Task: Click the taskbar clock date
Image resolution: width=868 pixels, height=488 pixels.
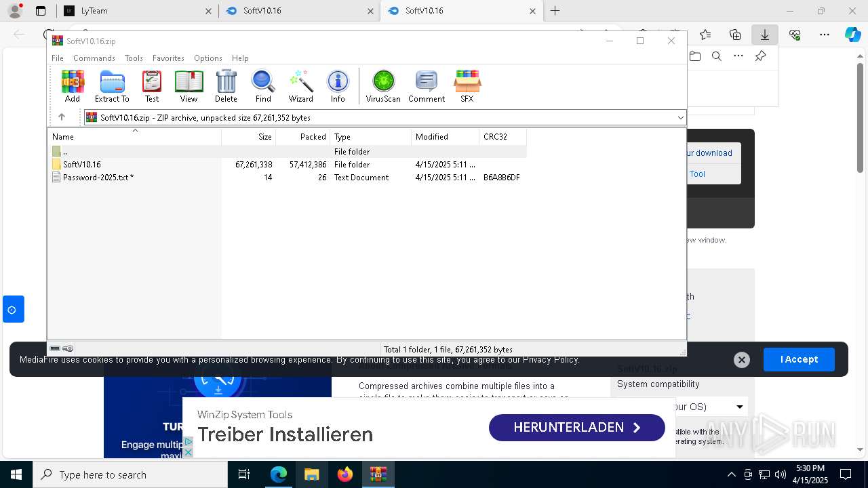Action: (810, 474)
